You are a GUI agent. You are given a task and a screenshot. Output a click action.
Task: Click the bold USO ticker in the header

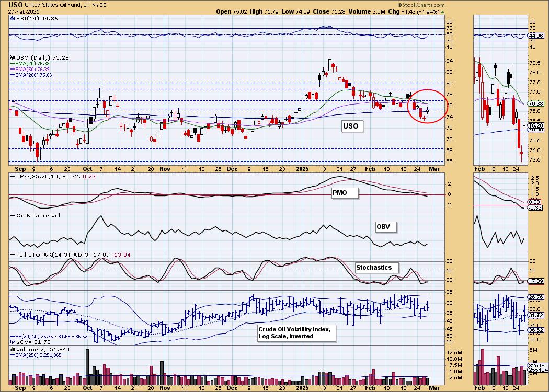coord(15,5)
